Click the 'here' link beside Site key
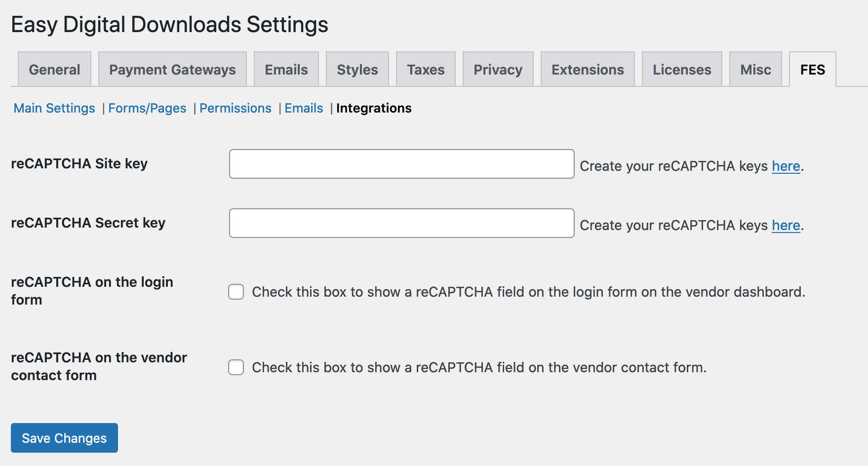This screenshot has width=868, height=466. 786,166
